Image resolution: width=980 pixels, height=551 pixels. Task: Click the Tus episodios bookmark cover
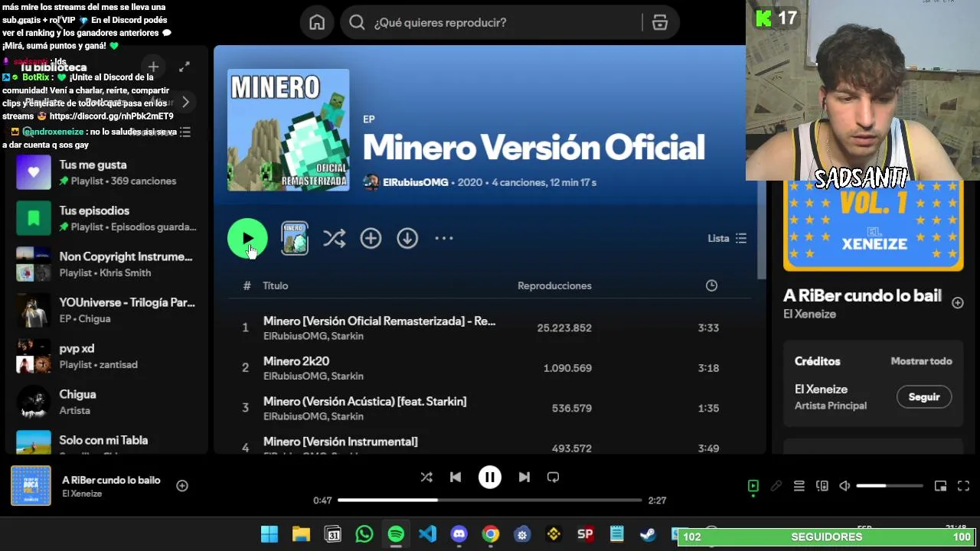[x=34, y=218]
